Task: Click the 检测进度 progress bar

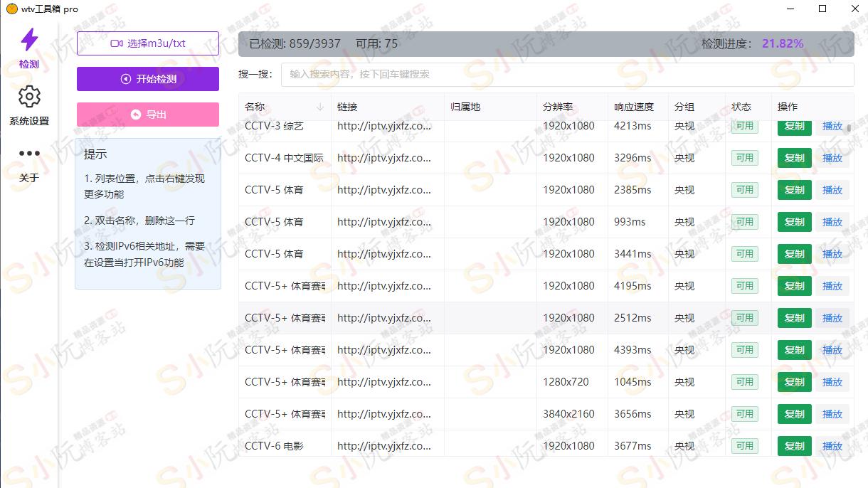Action: [x=546, y=43]
